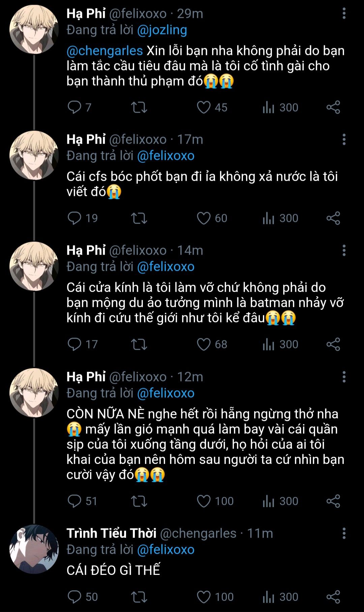Like the first tweet with 45 likes
Screen dimensions: 364x612
pyautogui.click(x=204, y=107)
